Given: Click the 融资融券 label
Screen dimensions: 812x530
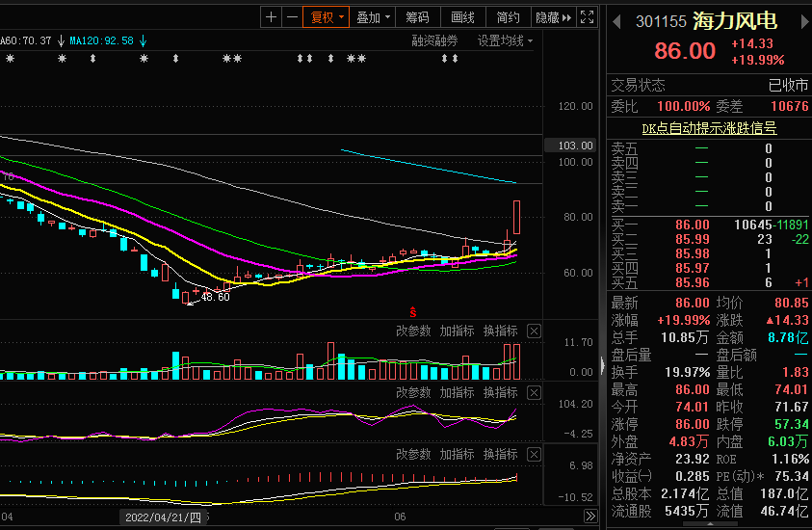Looking at the screenshot, I should click(434, 40).
